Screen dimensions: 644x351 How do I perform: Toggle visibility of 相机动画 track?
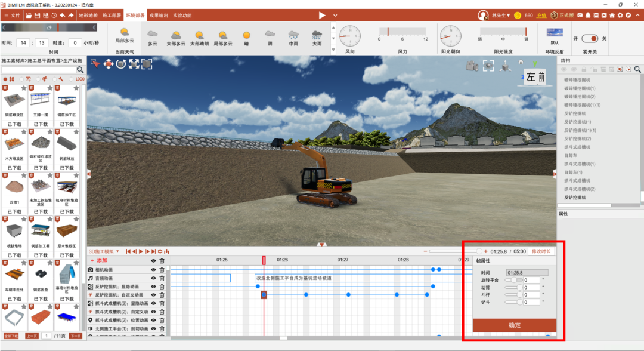click(x=153, y=270)
